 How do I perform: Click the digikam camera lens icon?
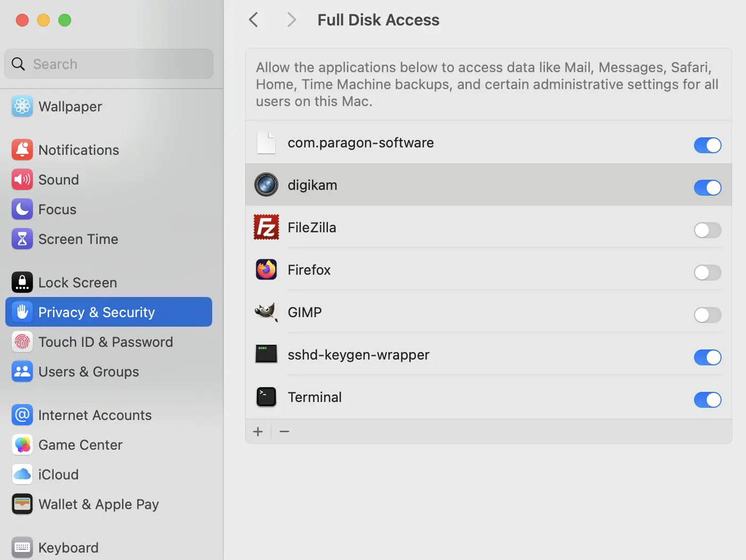coord(266,185)
